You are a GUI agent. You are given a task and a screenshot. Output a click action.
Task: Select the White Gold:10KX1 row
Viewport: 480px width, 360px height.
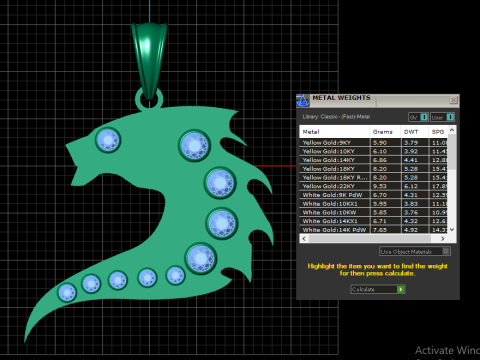point(373,204)
